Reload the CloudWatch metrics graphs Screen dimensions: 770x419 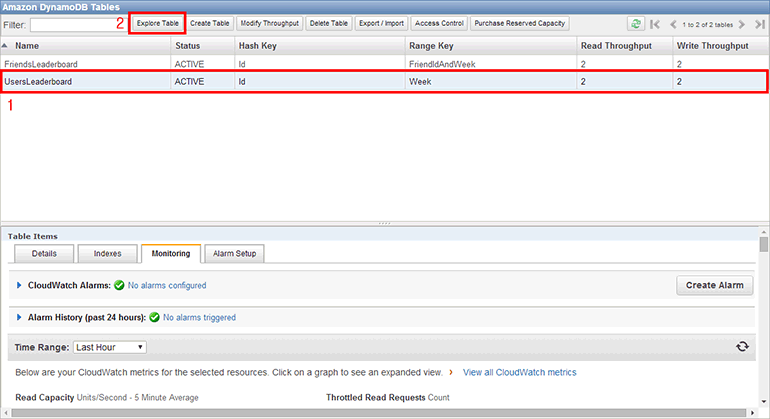[742, 347]
